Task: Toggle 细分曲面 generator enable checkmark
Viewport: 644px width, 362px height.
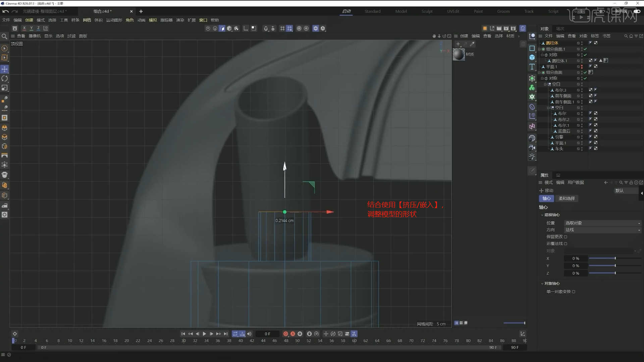Action: pyautogui.click(x=585, y=72)
